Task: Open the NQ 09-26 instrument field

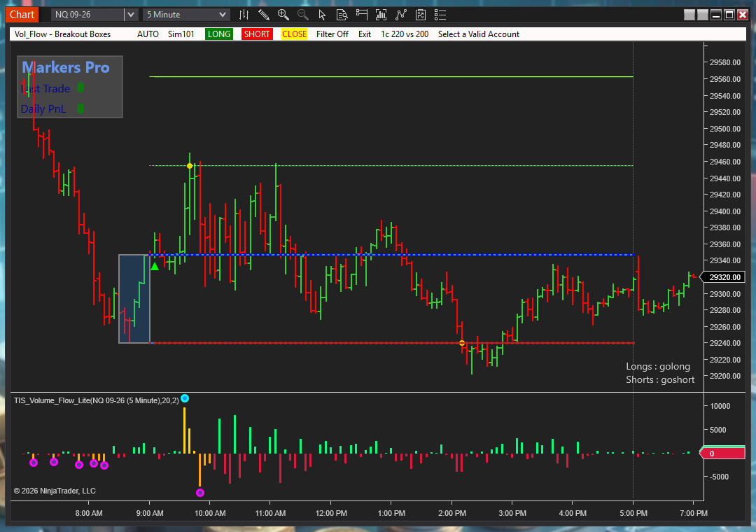Action: click(x=87, y=15)
